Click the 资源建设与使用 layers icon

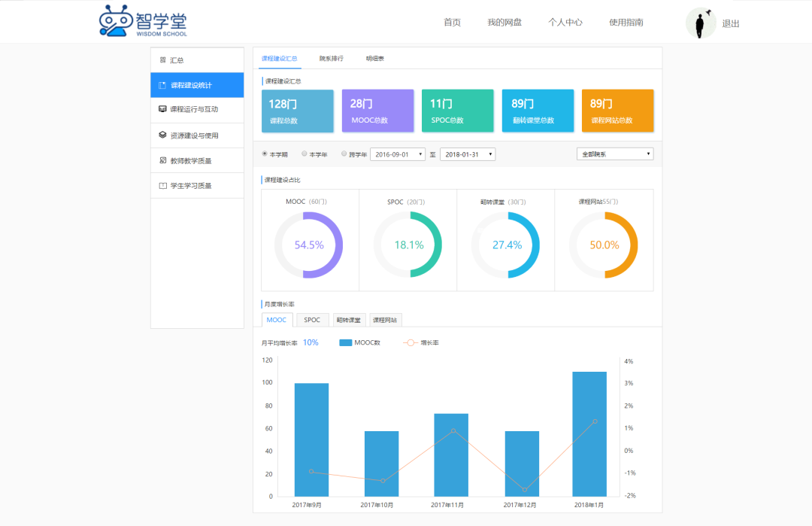point(162,135)
